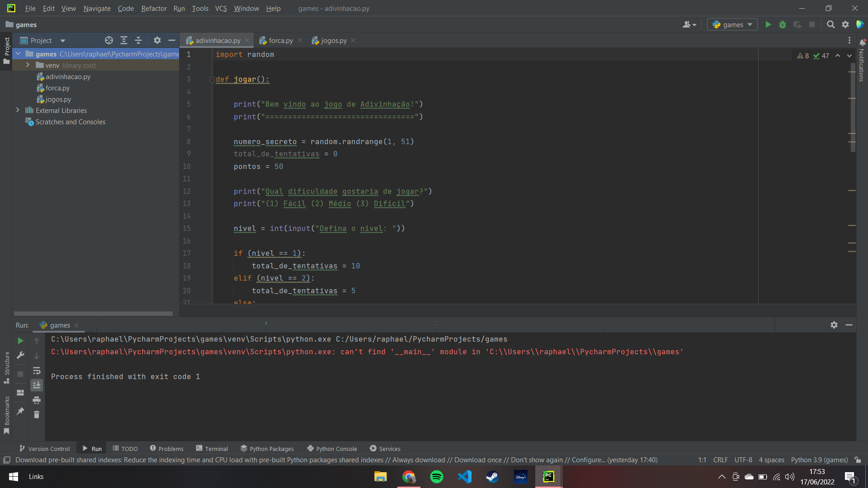
Task: Open Visual Studio Code from taskbar
Action: click(x=465, y=477)
